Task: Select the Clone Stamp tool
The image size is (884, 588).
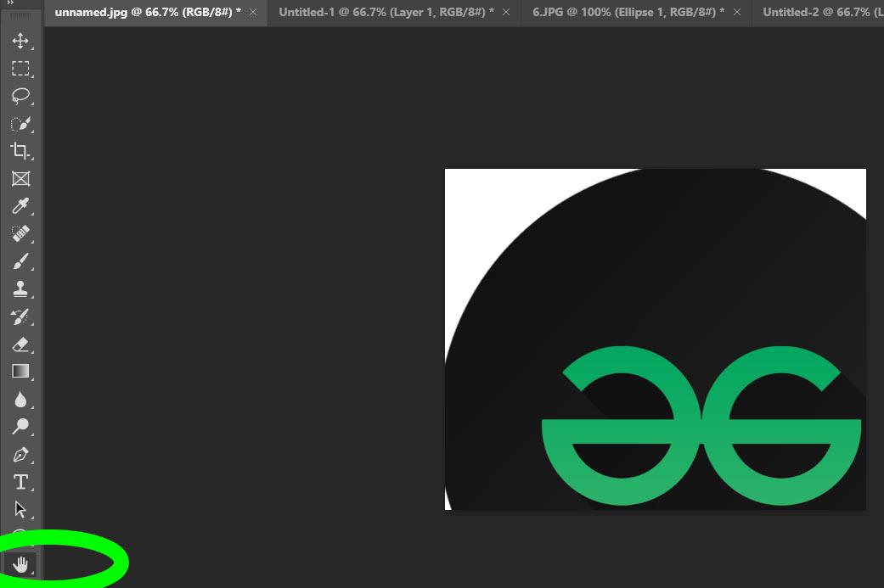Action: [21, 289]
